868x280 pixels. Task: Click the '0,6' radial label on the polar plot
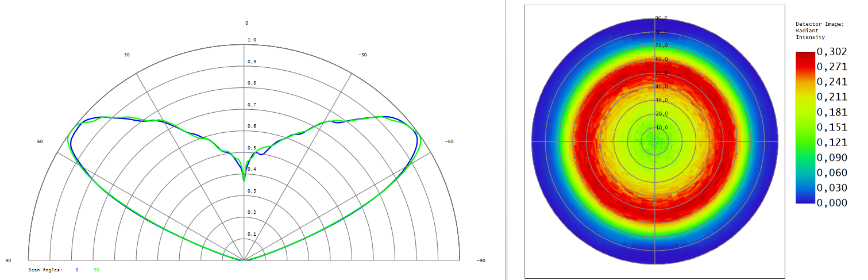252,126
